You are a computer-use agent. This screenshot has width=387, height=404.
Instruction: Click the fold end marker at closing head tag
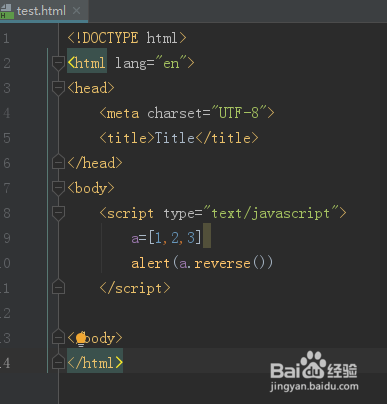pos(58,162)
